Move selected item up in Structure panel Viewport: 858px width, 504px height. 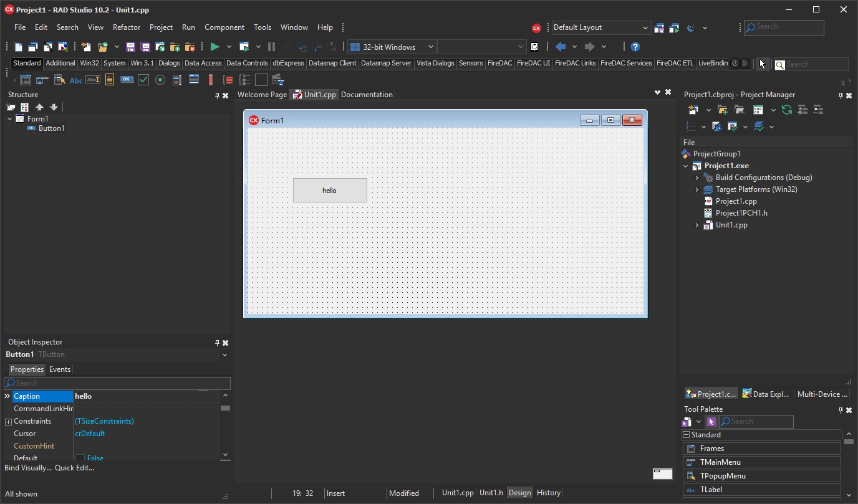tap(39, 107)
